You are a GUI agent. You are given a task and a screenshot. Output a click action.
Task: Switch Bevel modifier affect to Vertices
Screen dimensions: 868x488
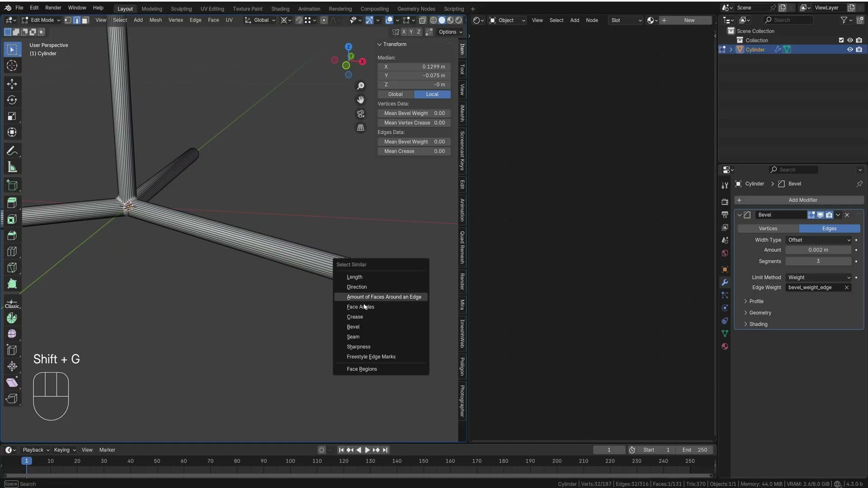[x=768, y=229]
